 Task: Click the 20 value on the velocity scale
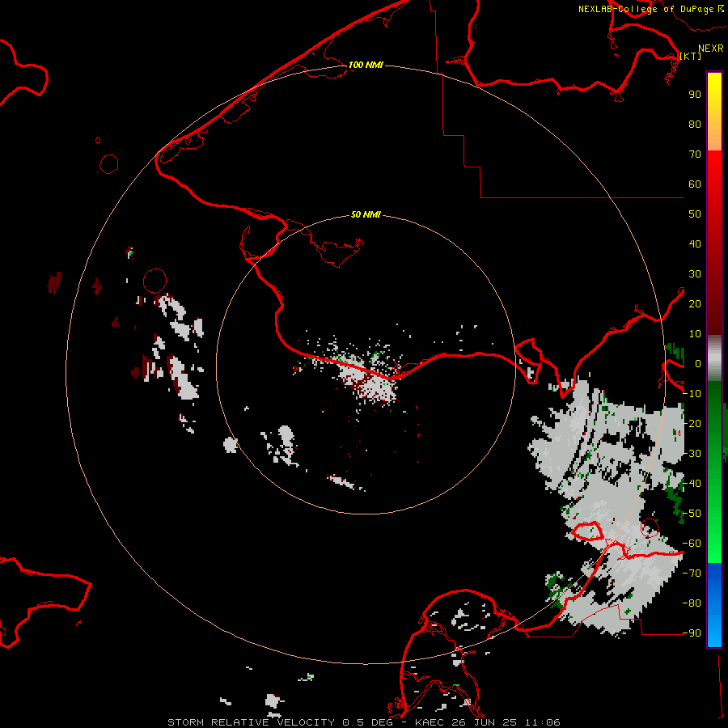[x=695, y=303]
